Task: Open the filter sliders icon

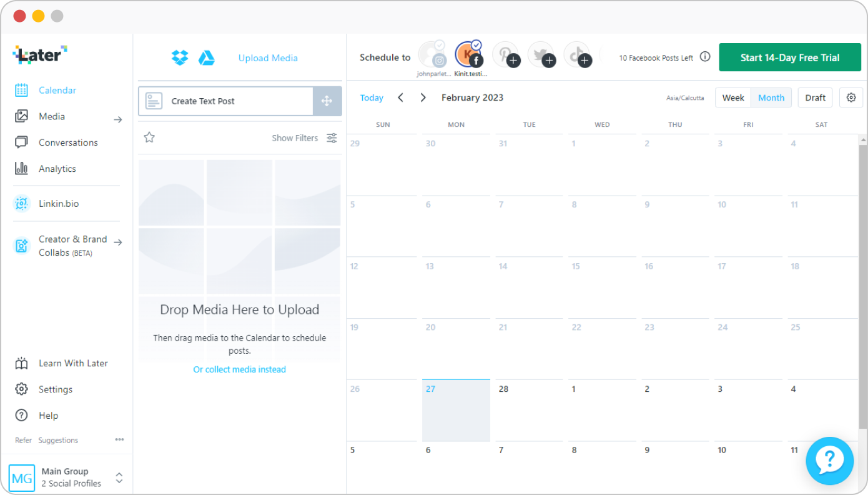Action: click(x=332, y=138)
